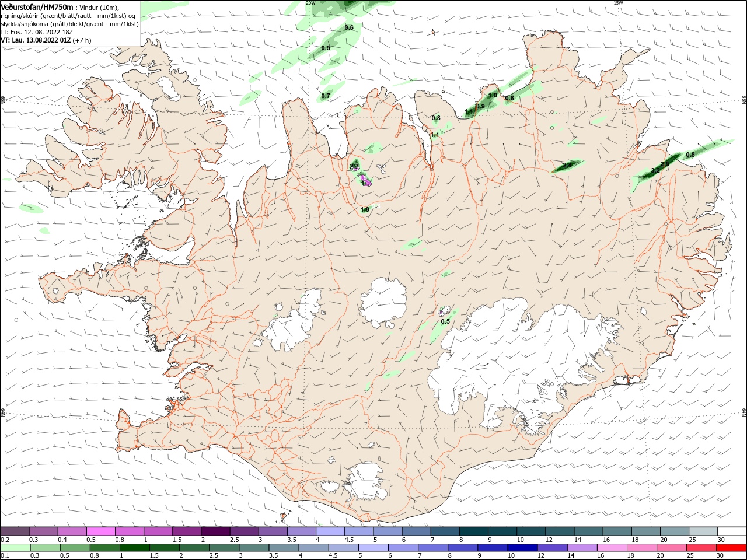Click the 'Vindur (10m)' legend description
The height and width of the screenshot is (560, 747).
point(99,8)
